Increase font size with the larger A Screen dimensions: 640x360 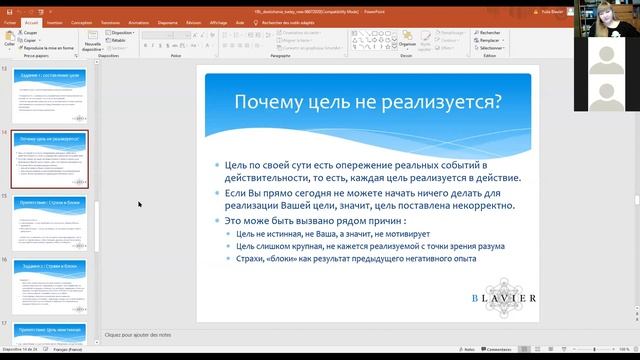196,36
